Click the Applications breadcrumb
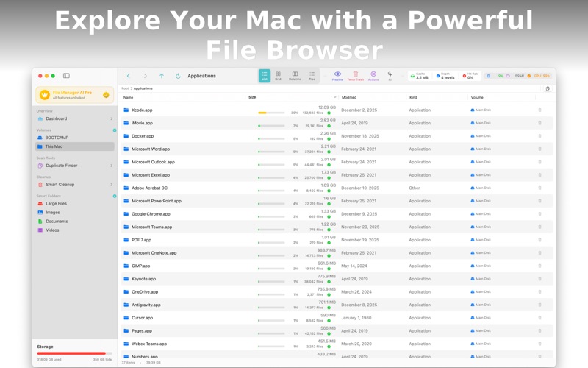 (143, 88)
